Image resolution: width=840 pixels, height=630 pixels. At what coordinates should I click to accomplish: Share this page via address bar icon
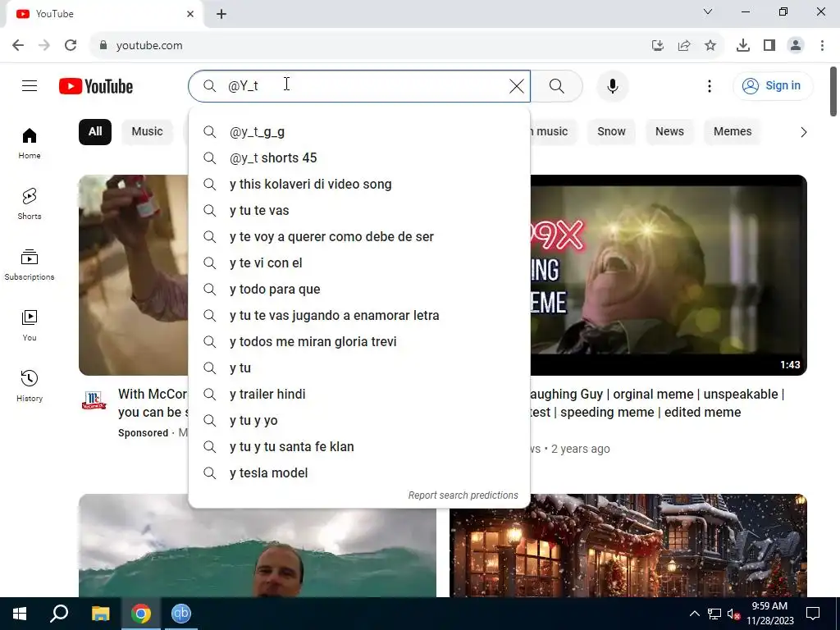click(684, 46)
